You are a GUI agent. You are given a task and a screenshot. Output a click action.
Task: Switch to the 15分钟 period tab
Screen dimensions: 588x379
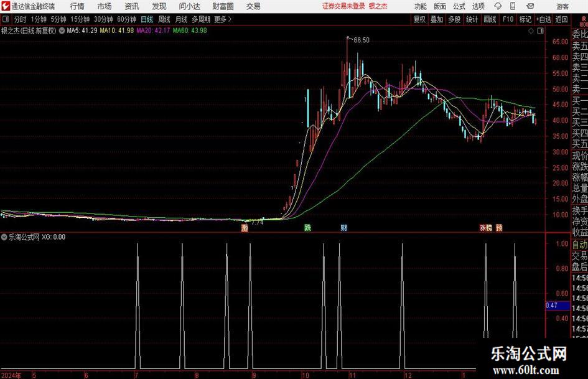(80, 19)
